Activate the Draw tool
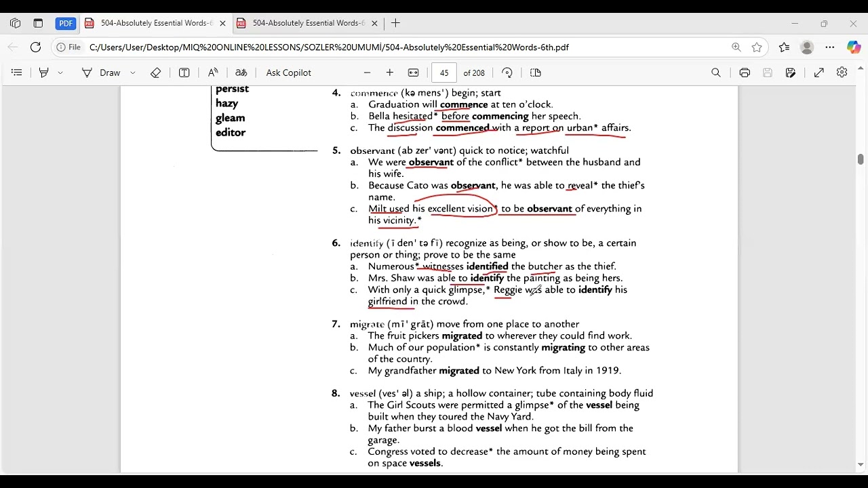This screenshot has height=488, width=868. pos(101,73)
